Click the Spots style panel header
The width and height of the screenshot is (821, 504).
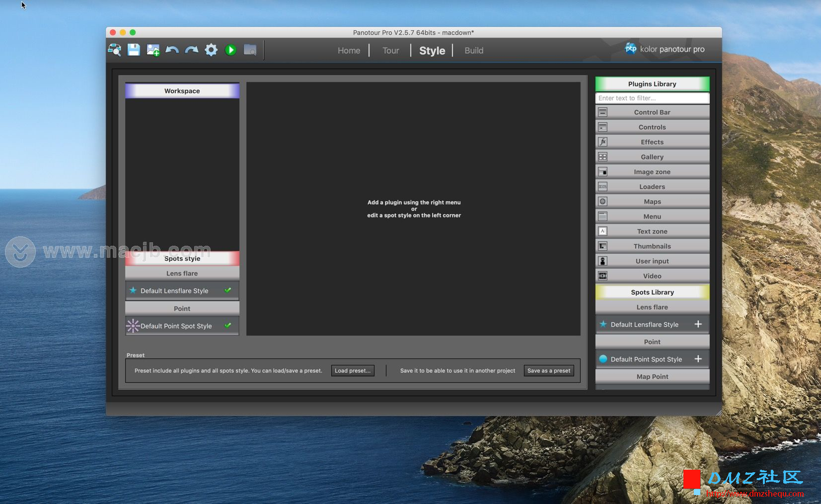(182, 258)
